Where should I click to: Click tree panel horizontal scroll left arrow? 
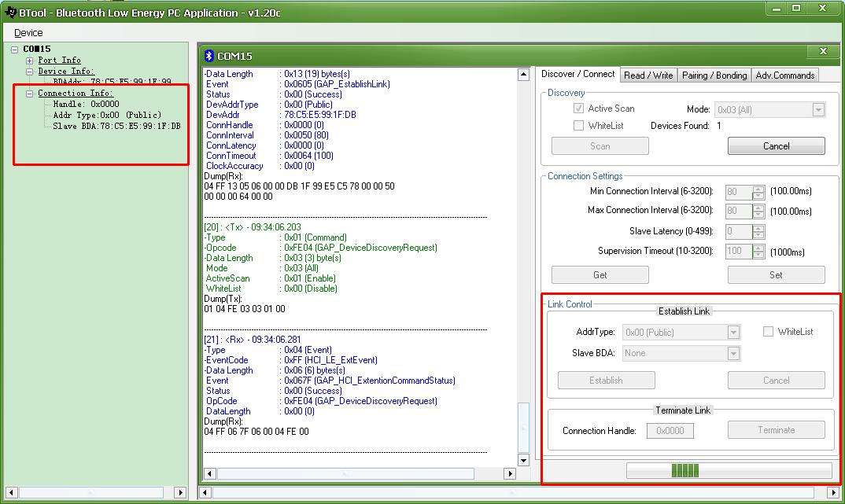[11, 492]
